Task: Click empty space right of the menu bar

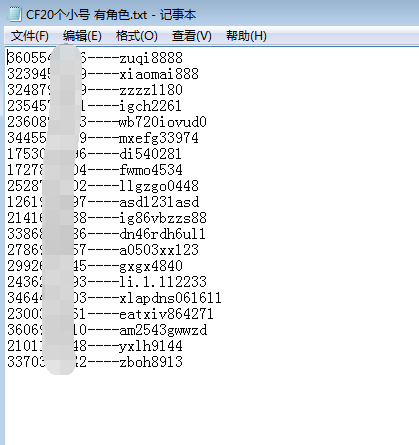Action: click(343, 36)
